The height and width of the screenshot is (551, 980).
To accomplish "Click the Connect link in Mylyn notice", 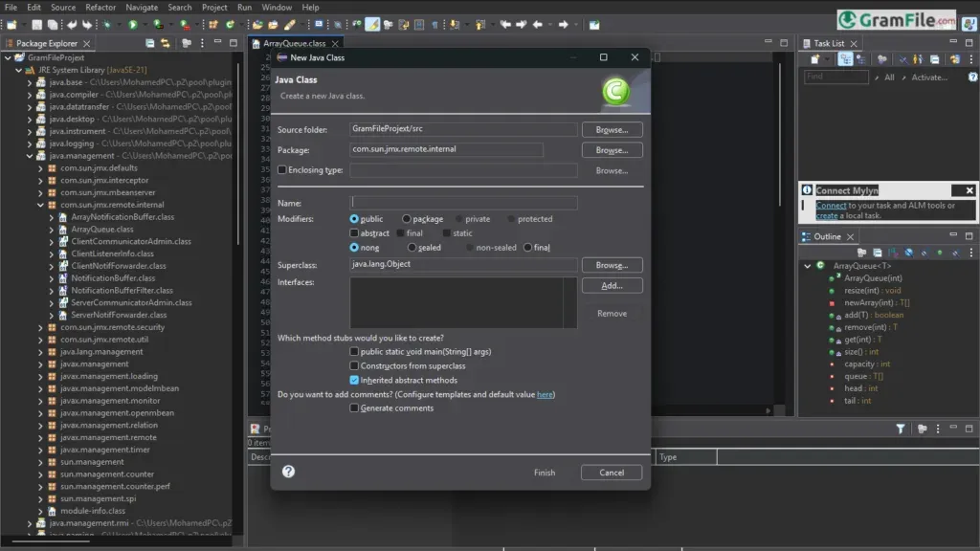I will coord(831,205).
